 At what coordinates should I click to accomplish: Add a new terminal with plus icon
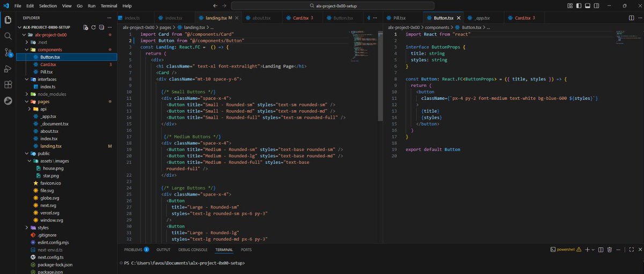click(587, 249)
